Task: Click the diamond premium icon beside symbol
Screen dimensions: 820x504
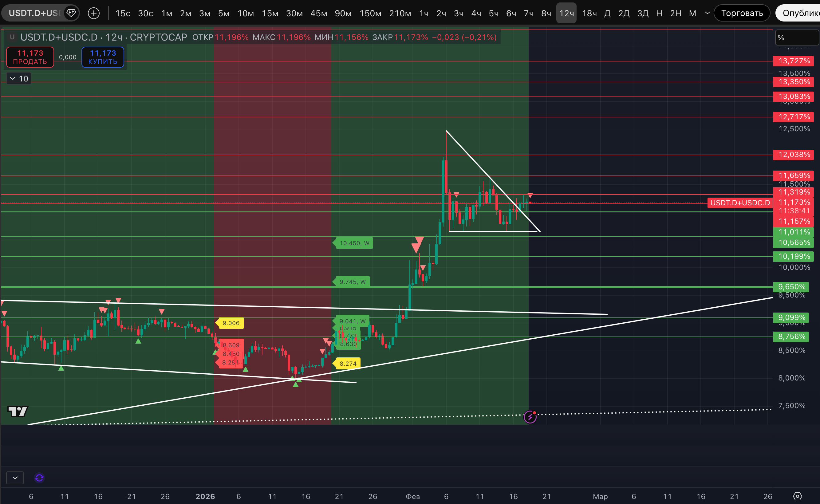Action: (71, 13)
